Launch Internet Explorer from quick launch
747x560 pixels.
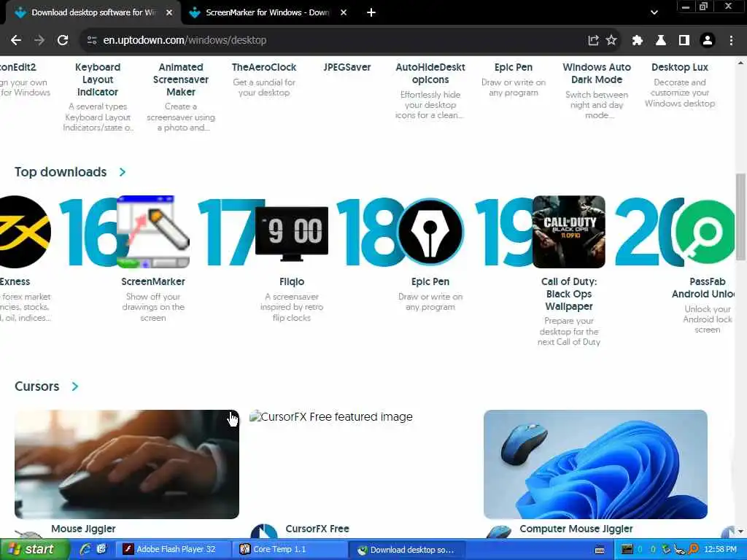tap(86, 550)
